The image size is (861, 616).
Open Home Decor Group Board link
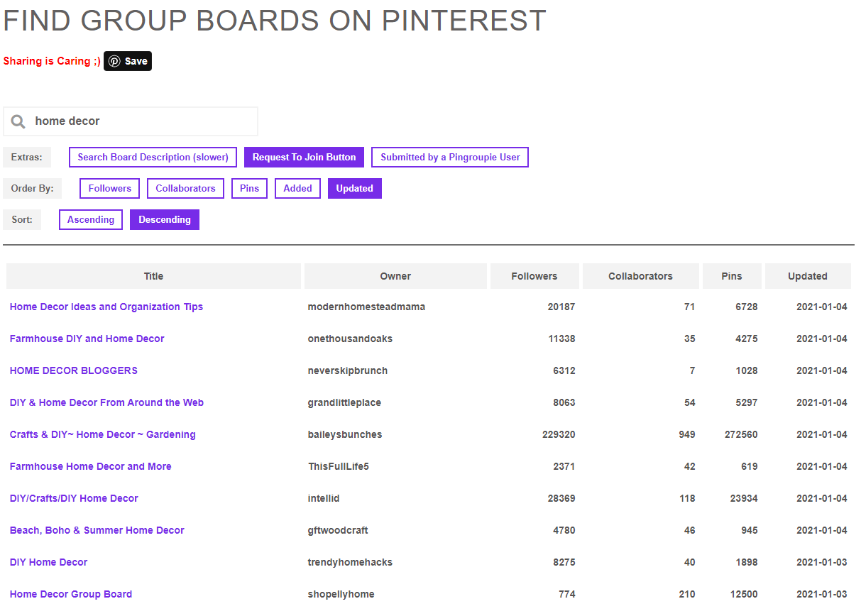[x=71, y=595]
